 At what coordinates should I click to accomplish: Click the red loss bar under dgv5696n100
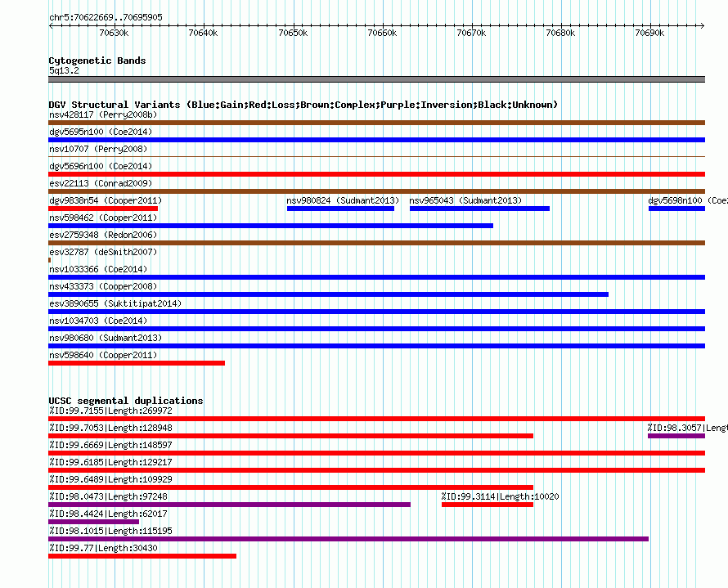click(376, 174)
